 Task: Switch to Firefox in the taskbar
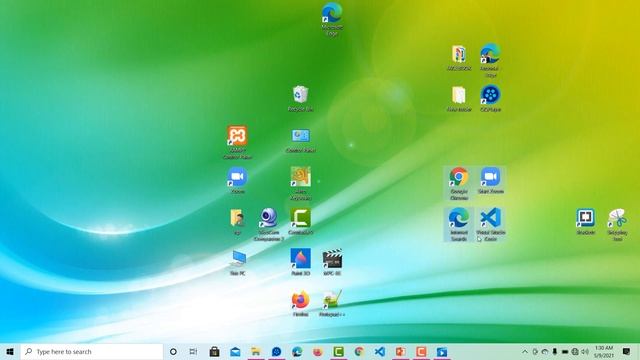coord(318,351)
